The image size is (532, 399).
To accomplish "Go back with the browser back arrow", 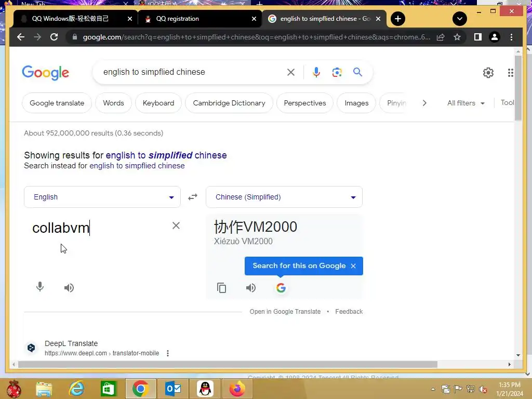I will coord(21,37).
